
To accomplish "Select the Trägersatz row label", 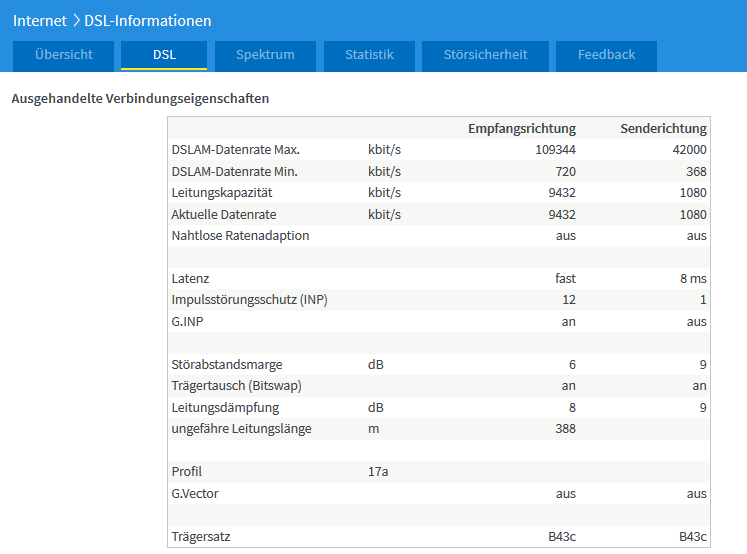I will coord(201,537).
